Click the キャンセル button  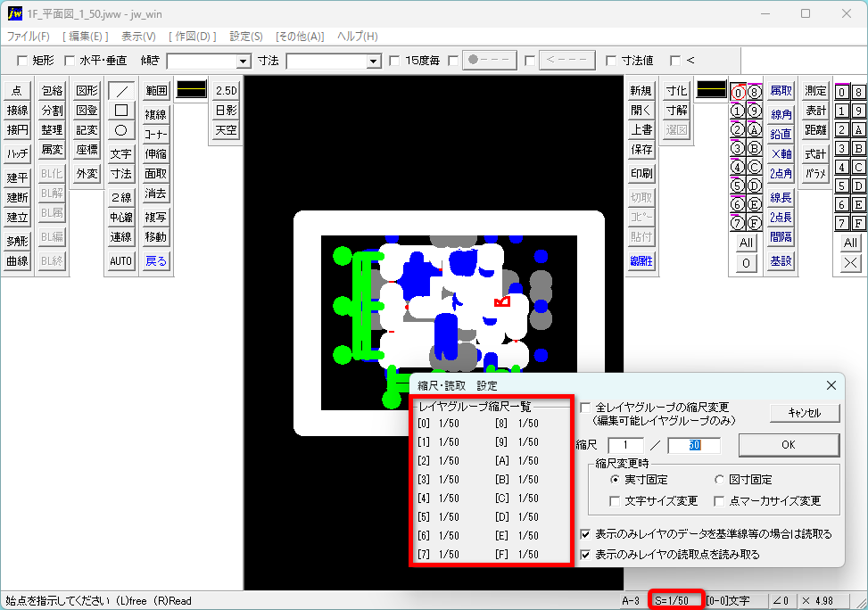pos(804,413)
